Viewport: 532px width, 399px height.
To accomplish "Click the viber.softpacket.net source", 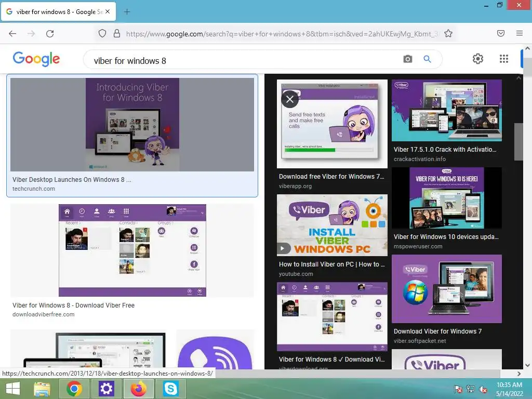I will click(420, 341).
